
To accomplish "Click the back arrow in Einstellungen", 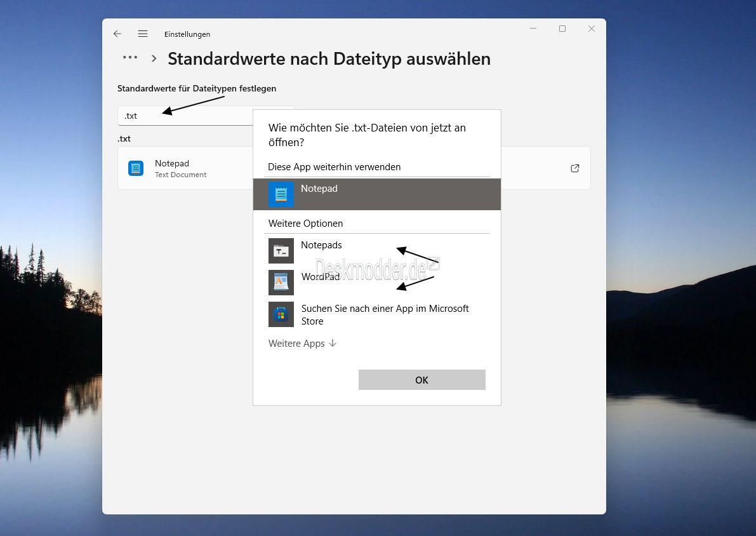I will click(117, 34).
